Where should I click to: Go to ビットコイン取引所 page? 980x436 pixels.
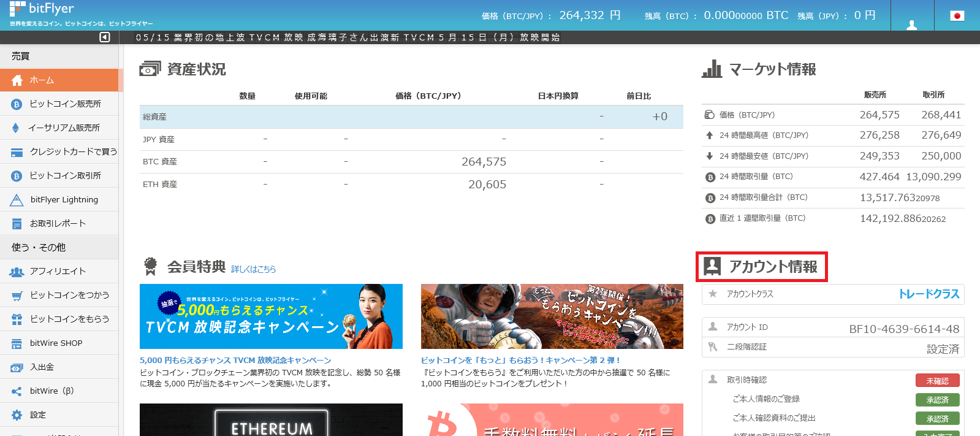(65, 175)
